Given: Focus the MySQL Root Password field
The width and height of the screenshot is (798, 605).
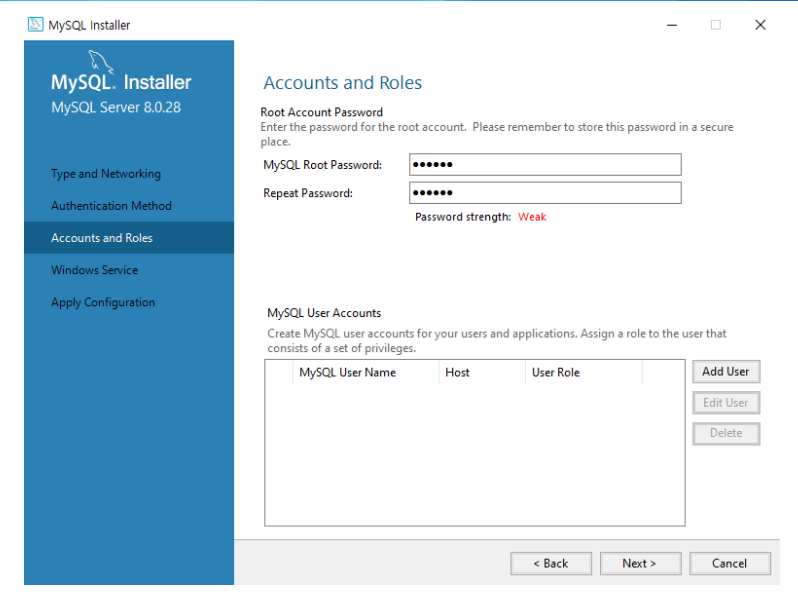Looking at the screenshot, I should [x=545, y=164].
